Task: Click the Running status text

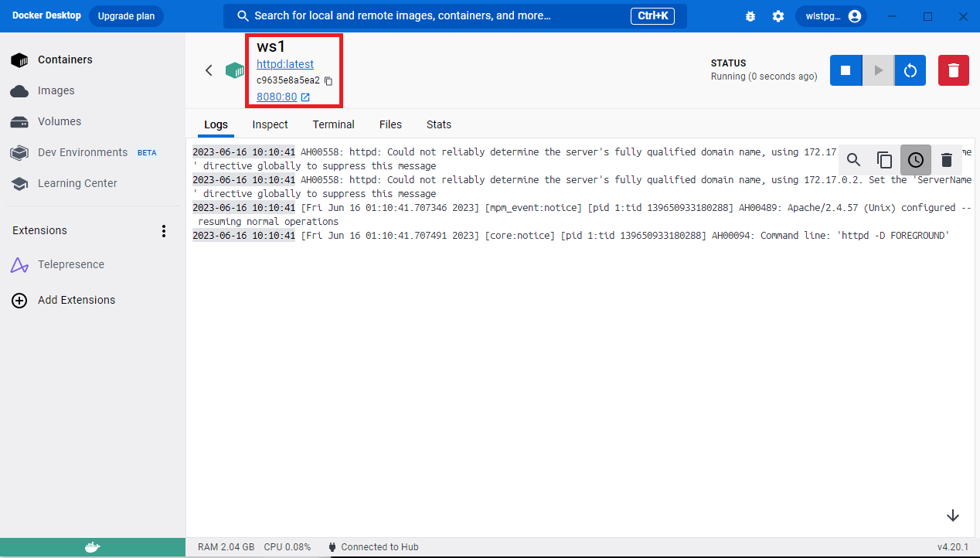Action: coord(764,77)
